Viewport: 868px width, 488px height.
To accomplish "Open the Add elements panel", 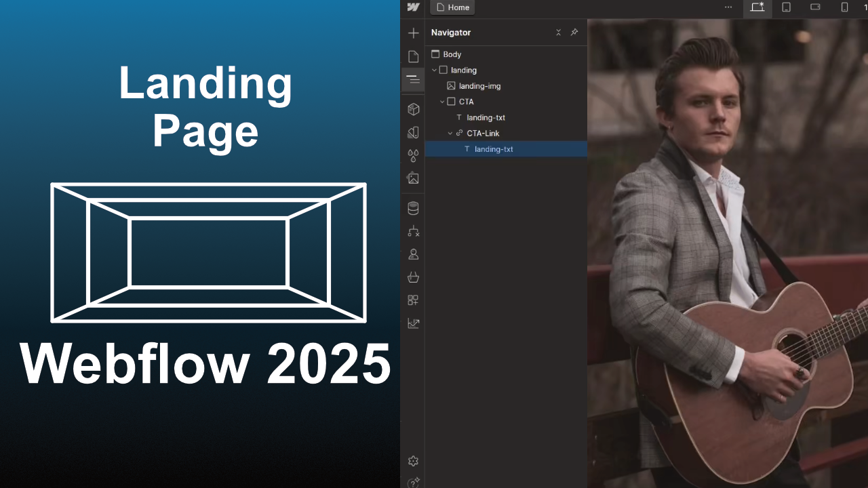I will point(413,33).
